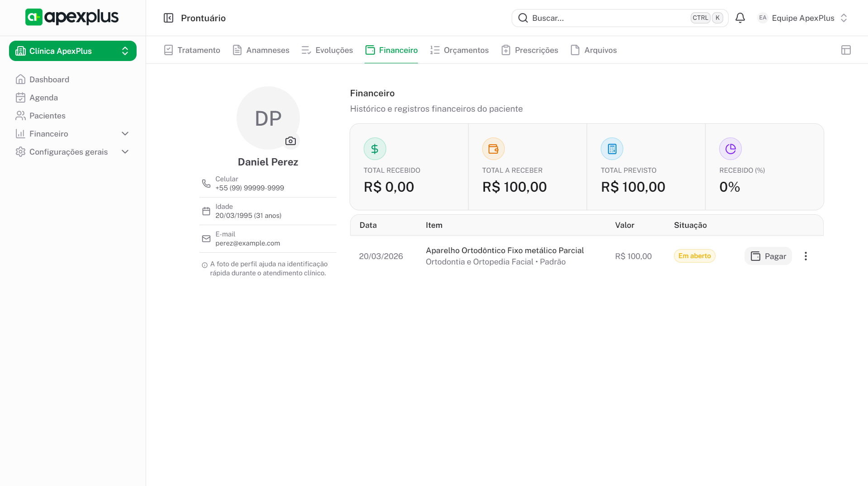The width and height of the screenshot is (868, 486).
Task: Open notifications bell
Action: 740,18
